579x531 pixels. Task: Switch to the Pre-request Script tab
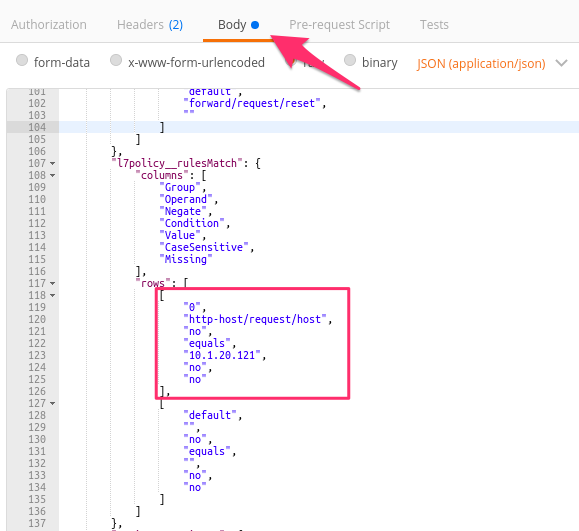339,25
